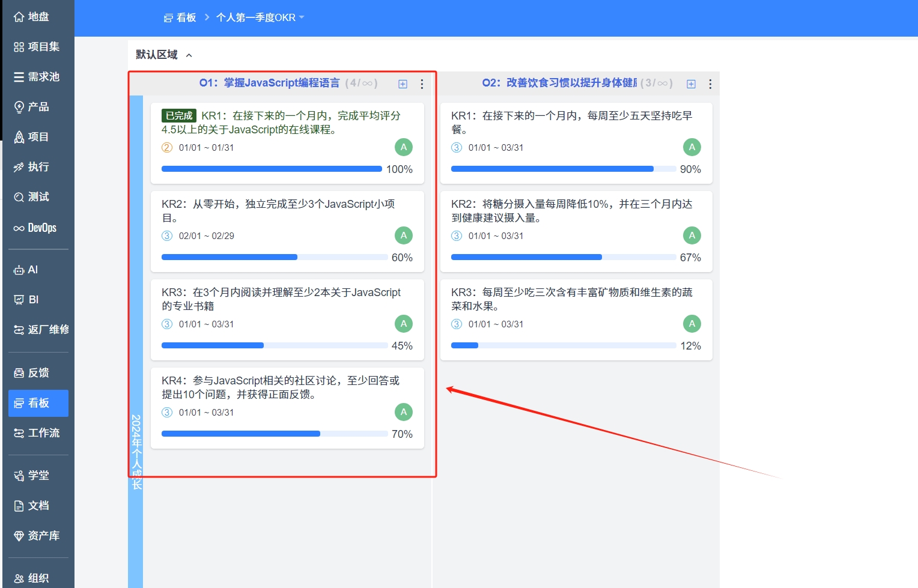The width and height of the screenshot is (918, 588).
Task: Collapse the 默认区域 region
Action: (189, 54)
